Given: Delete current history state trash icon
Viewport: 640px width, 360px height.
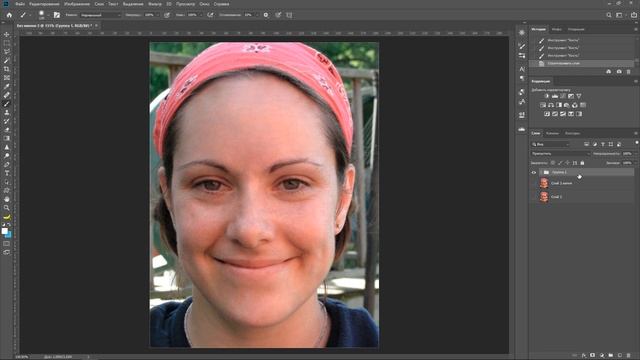Looking at the screenshot, I should point(629,71).
